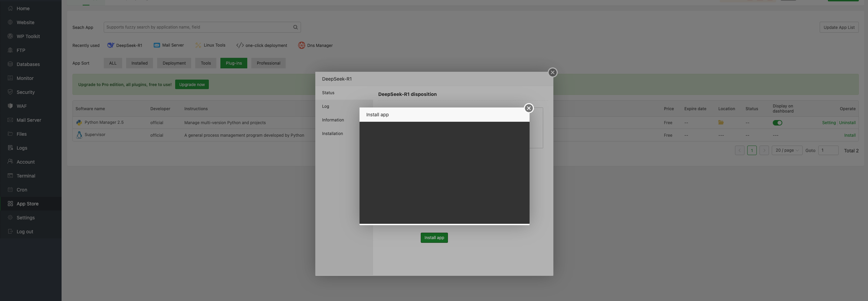Select the Plug-ins category tab

(x=234, y=63)
